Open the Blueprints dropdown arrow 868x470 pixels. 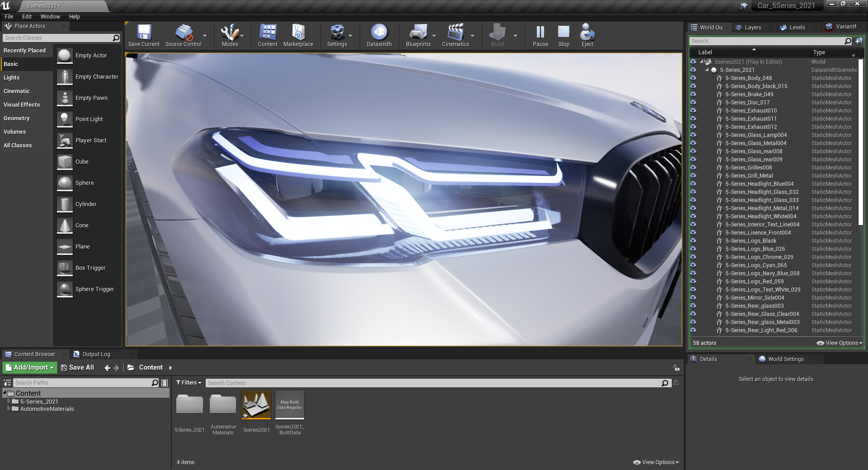[434, 36]
